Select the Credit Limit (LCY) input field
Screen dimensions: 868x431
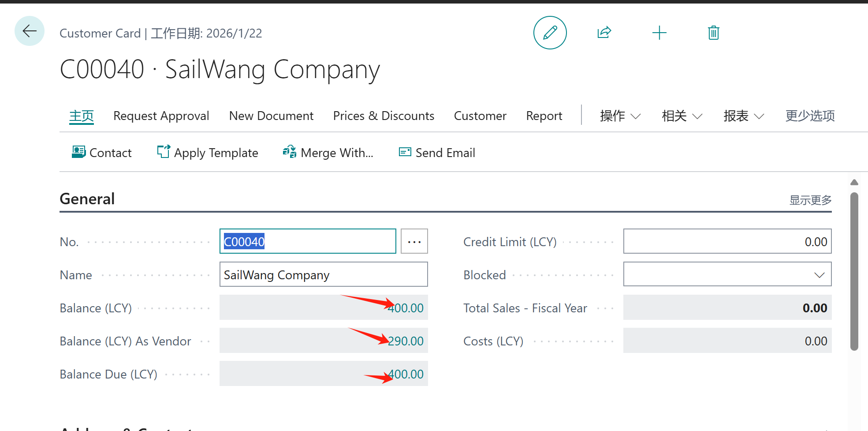pyautogui.click(x=727, y=241)
